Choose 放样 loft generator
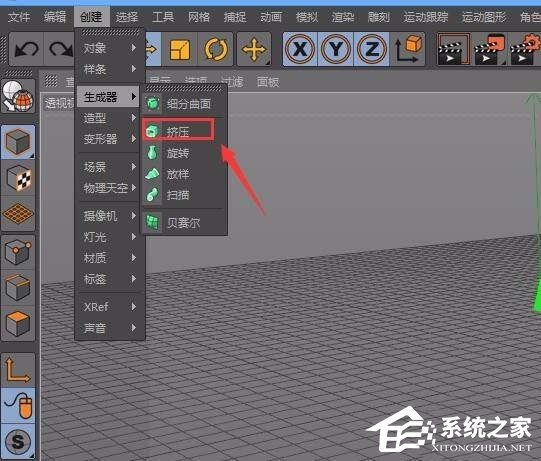This screenshot has width=541, height=461. [x=184, y=174]
